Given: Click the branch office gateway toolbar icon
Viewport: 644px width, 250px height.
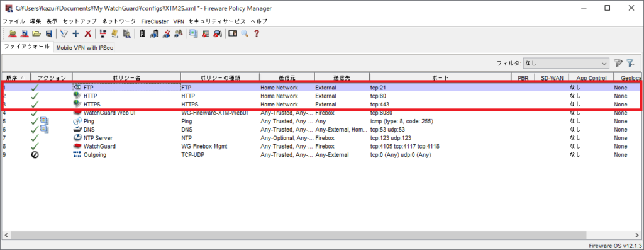Looking at the screenshot, I should pos(155,34).
